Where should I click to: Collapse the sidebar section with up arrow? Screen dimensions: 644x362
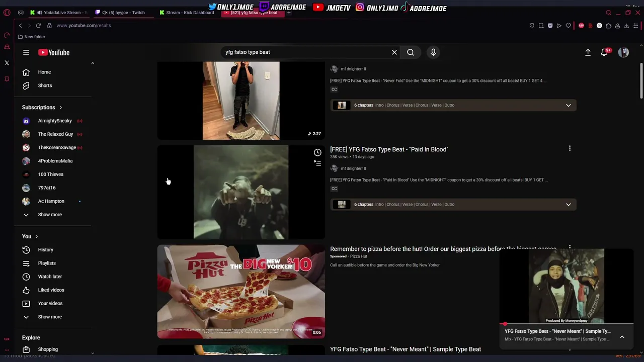coord(93,63)
